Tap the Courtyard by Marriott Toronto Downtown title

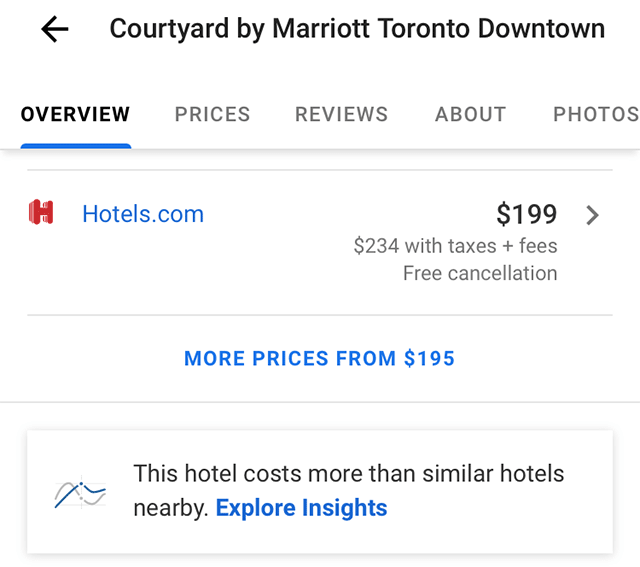tap(357, 29)
